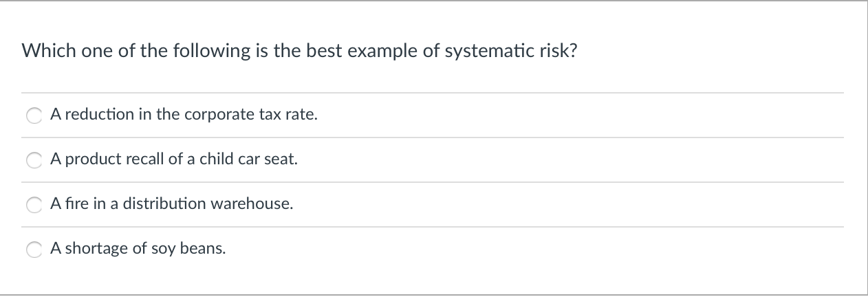Viewport: 868px width, 297px height.
Task: Click the text 'A fire in a distribution warehouse.'
Action: point(172,204)
